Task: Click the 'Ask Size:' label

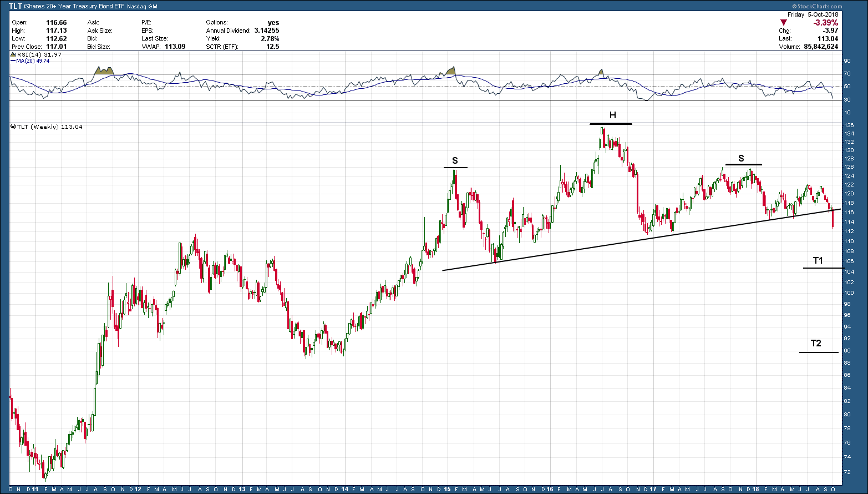Action: click(100, 31)
